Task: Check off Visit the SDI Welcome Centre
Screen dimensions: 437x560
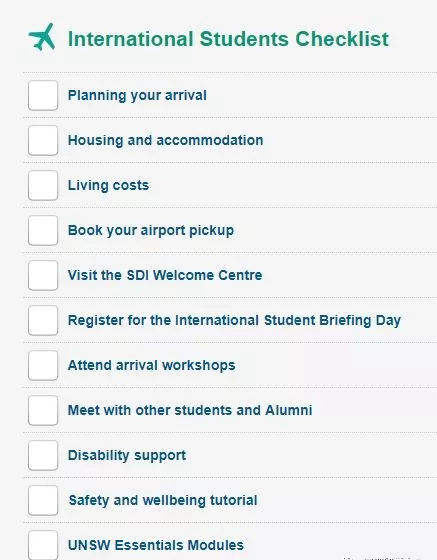Action: (x=43, y=275)
